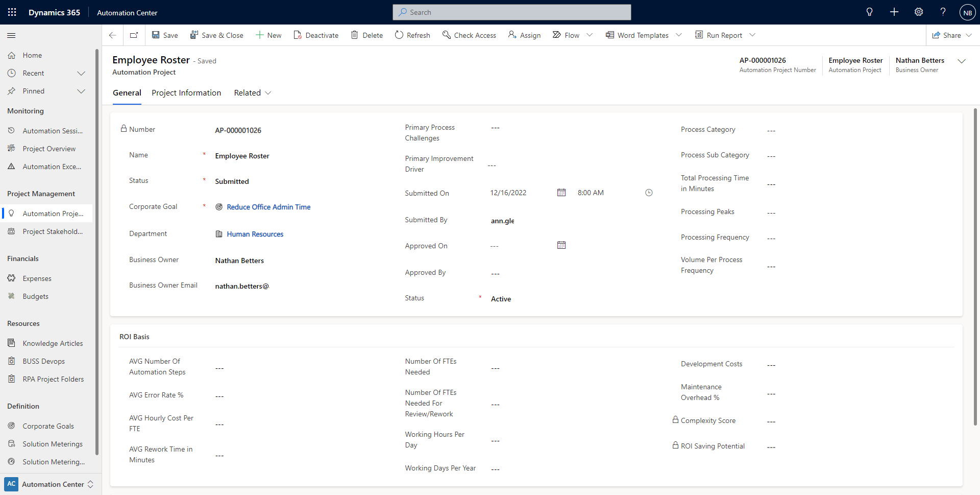Expand the Word Templates dropdown
The width and height of the screenshot is (980, 495).
coord(679,35)
